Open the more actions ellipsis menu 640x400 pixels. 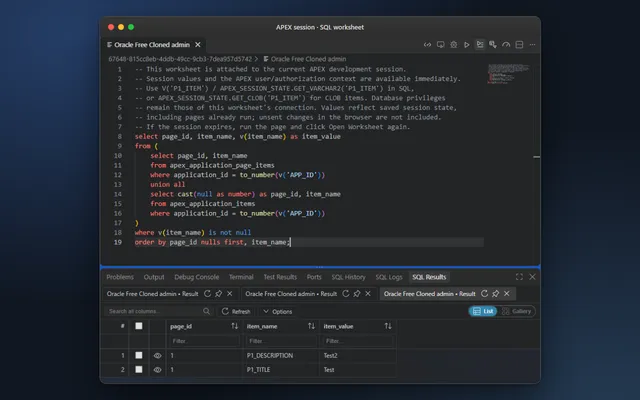[x=532, y=45]
